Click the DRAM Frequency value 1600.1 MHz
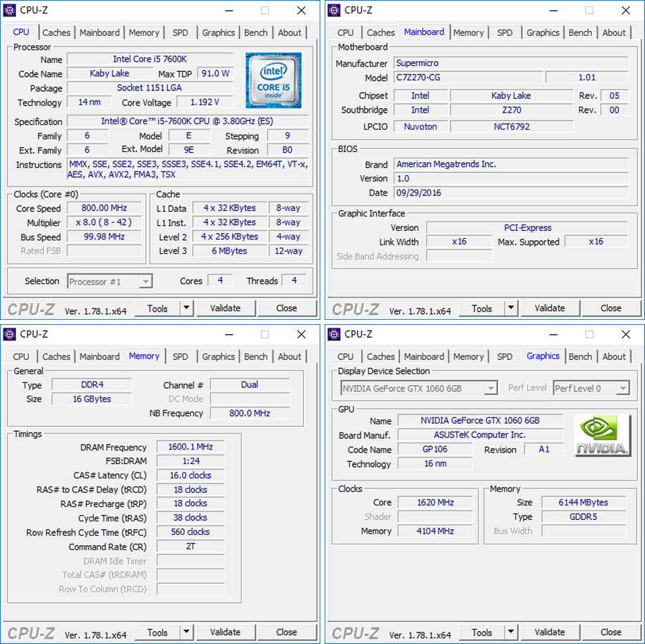 click(191, 447)
